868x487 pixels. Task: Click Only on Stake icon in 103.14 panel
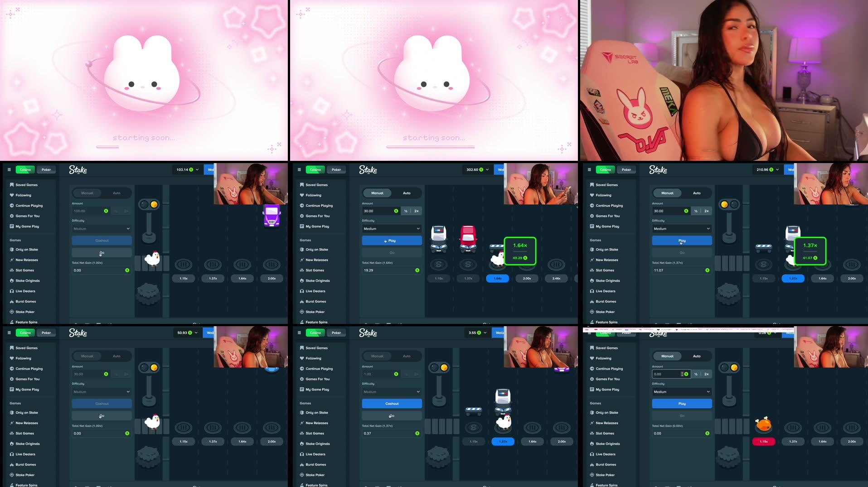point(12,250)
